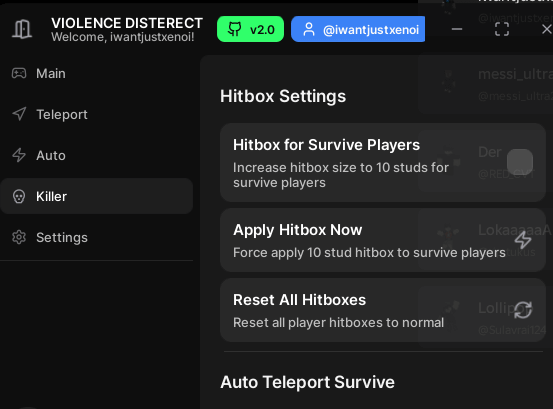The image size is (553, 409).
Task: Click the lightning icon beside Auto
Action: (x=19, y=155)
